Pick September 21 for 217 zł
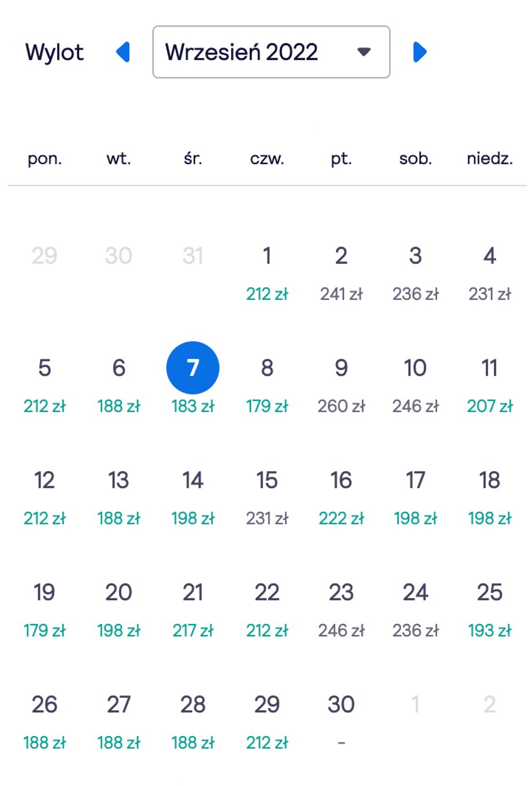 pos(193,609)
